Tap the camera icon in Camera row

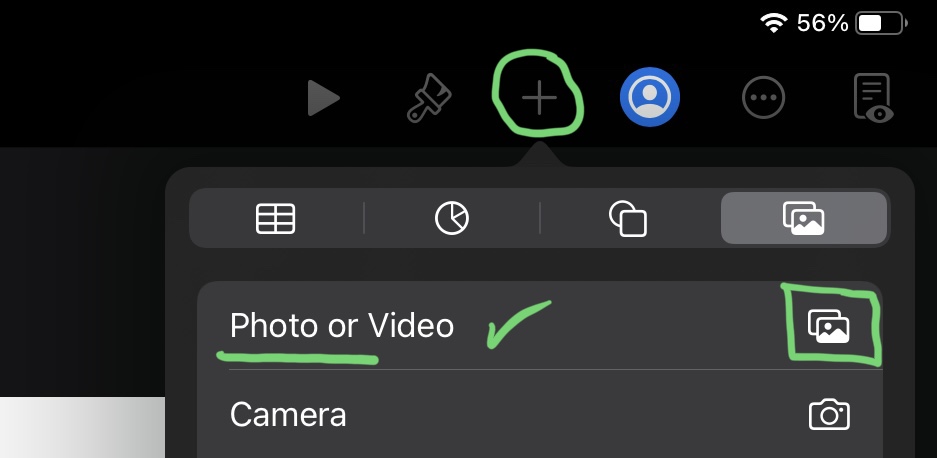pos(829,414)
